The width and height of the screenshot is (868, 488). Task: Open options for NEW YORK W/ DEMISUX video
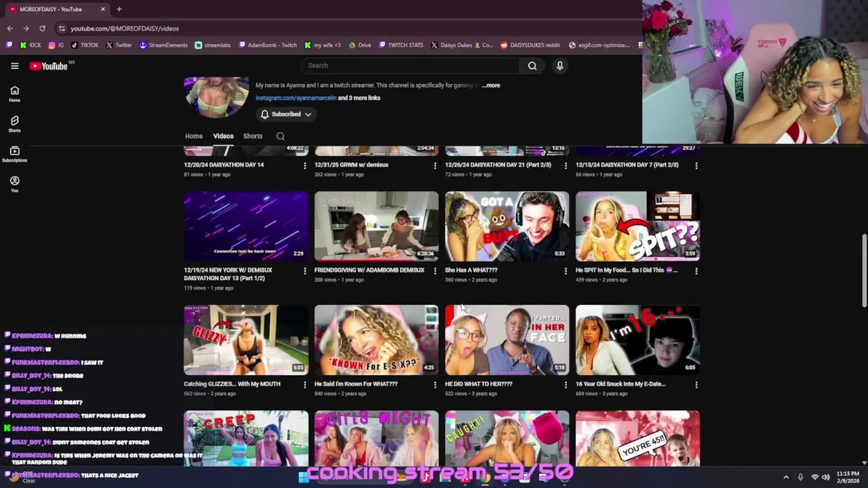click(x=304, y=270)
